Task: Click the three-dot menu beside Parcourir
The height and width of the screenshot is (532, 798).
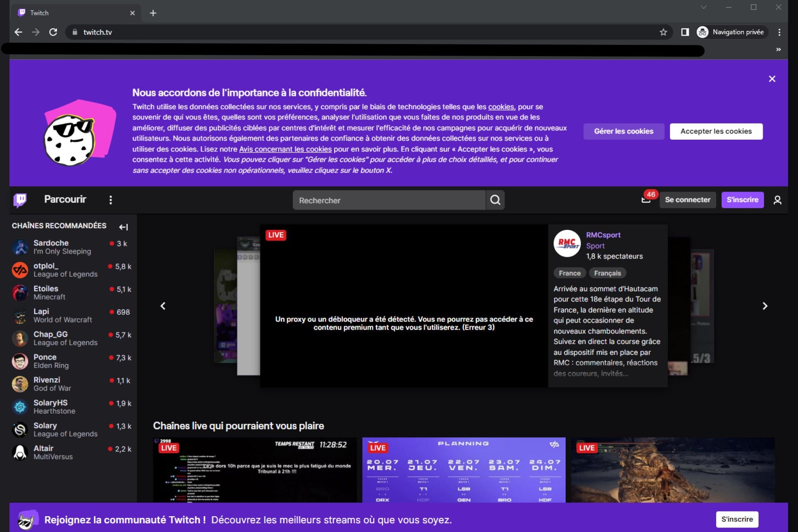Action: (111, 199)
